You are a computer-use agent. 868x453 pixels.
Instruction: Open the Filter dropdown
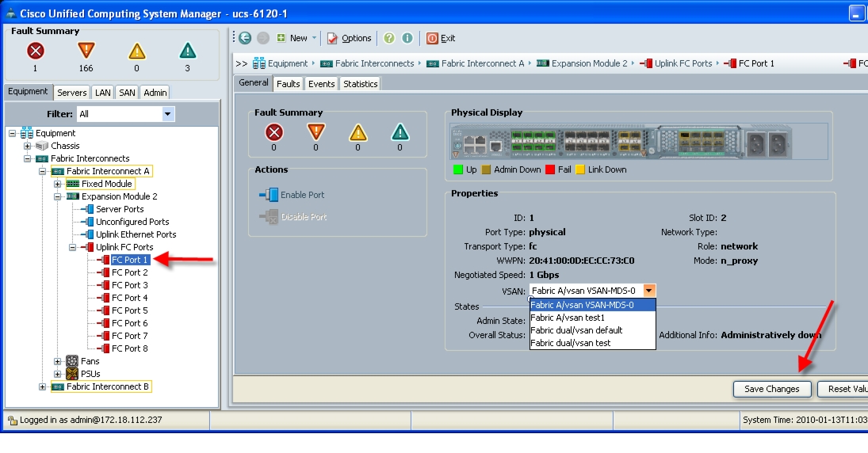point(168,114)
